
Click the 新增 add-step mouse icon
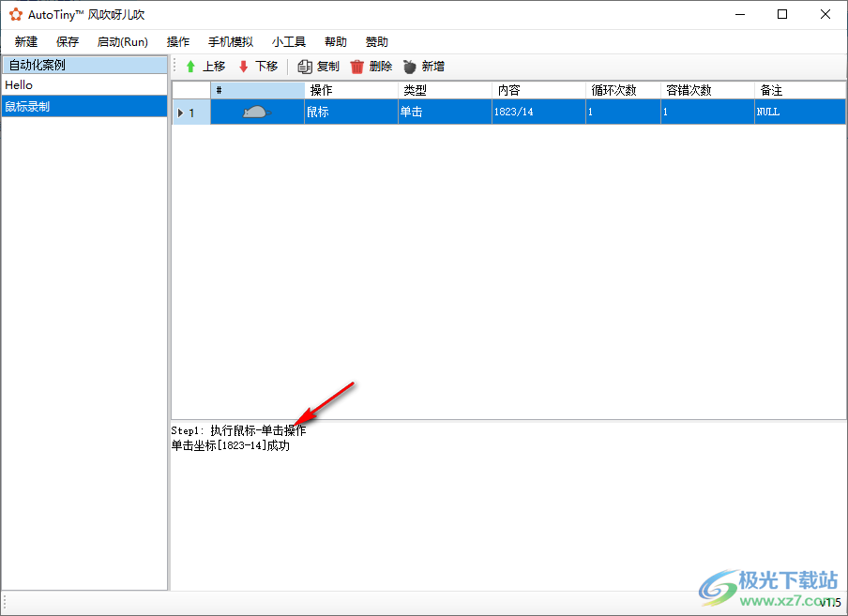tap(409, 66)
